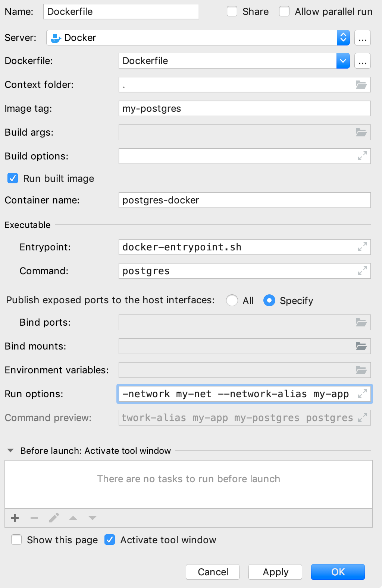Open Build args browse folder icon
This screenshot has height=588, width=382.
pos(361,132)
